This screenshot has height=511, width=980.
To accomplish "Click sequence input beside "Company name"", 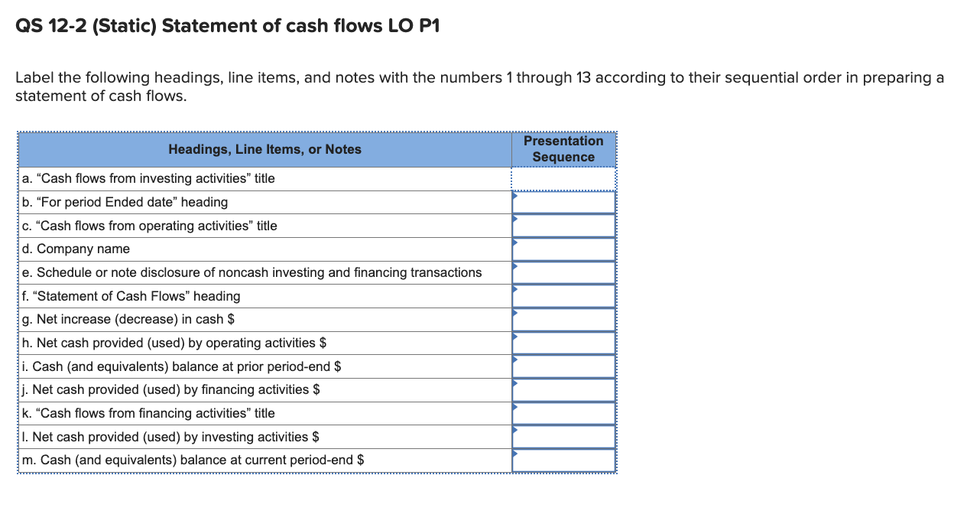I will pos(563,249).
